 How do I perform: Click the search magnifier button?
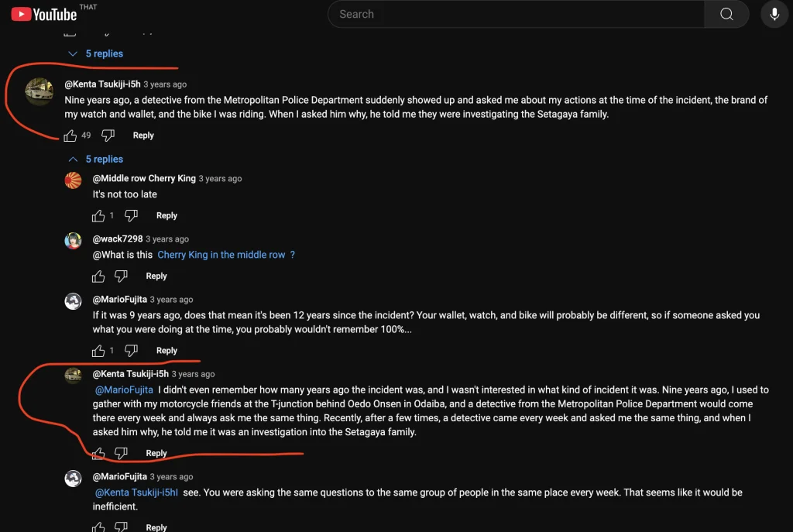[x=726, y=14]
